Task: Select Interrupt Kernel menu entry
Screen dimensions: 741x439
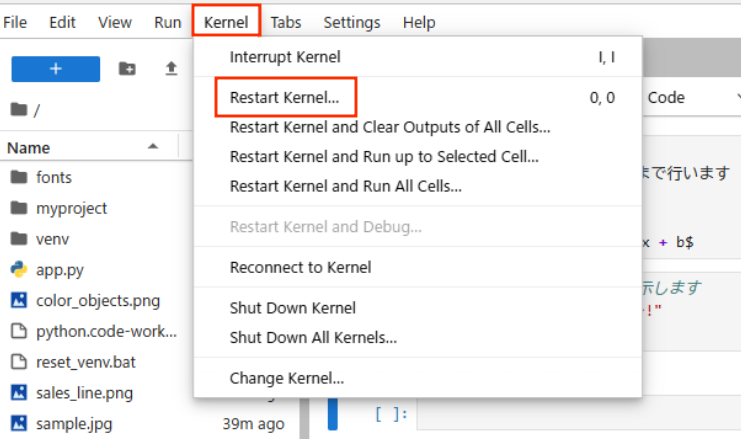Action: click(285, 57)
